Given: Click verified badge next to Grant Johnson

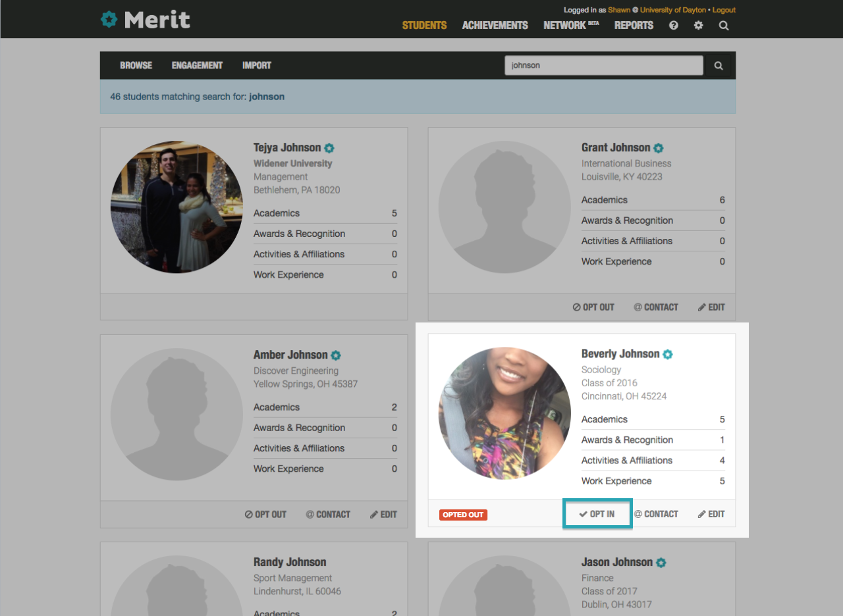Looking at the screenshot, I should [x=658, y=148].
